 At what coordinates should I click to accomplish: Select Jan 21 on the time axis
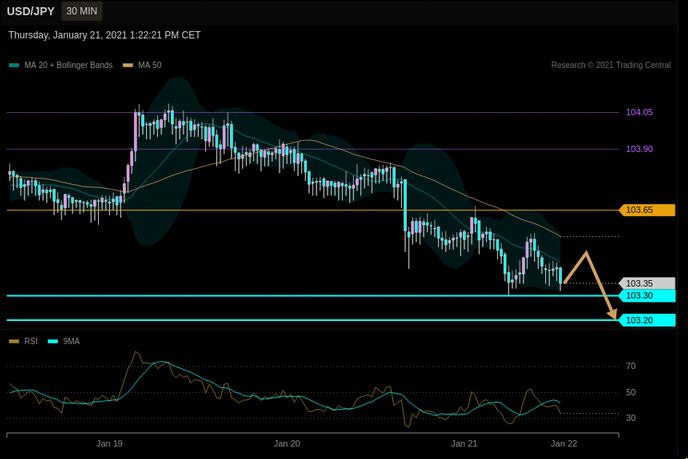(464, 444)
